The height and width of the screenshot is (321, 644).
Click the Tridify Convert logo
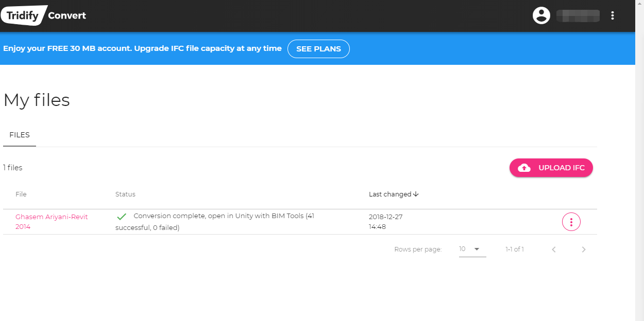click(x=44, y=15)
